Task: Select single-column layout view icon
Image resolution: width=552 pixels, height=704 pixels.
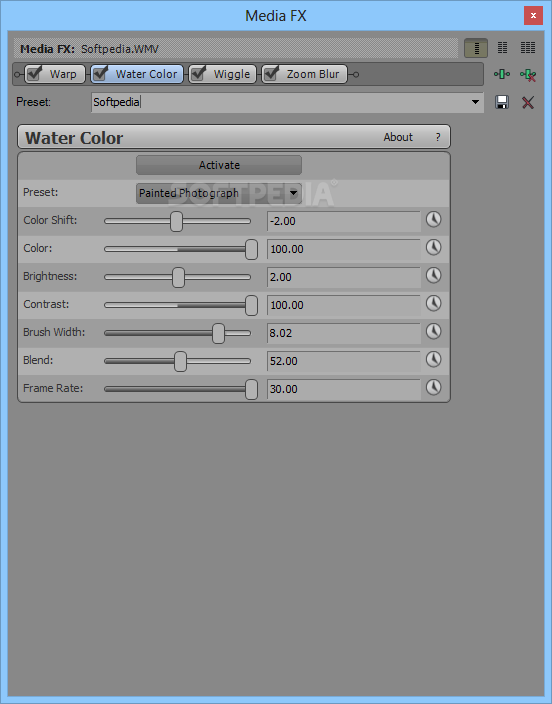Action: 476,48
